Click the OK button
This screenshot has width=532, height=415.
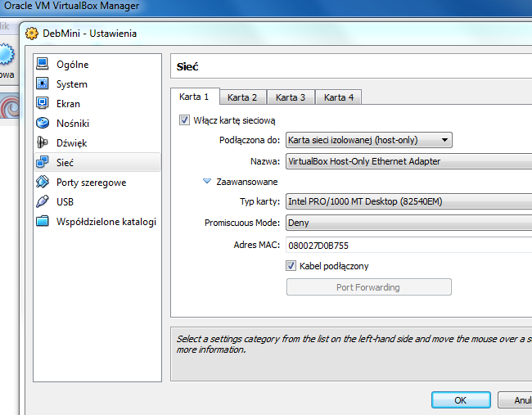461,400
